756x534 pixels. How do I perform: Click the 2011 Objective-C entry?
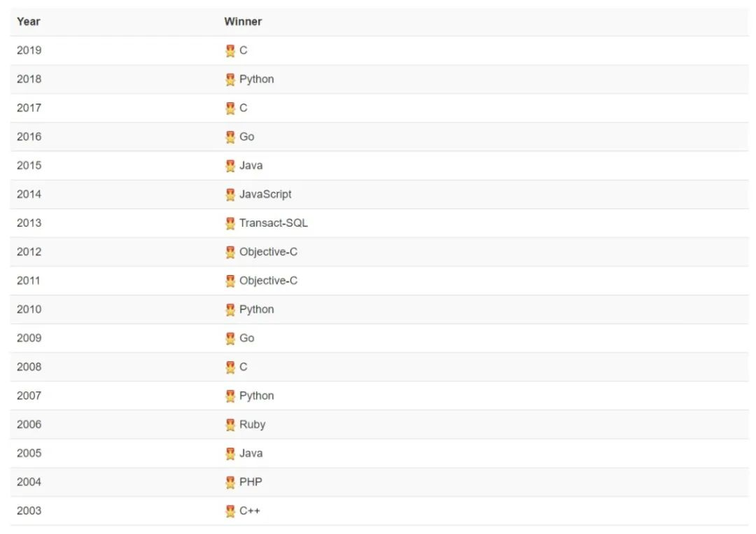coord(268,281)
